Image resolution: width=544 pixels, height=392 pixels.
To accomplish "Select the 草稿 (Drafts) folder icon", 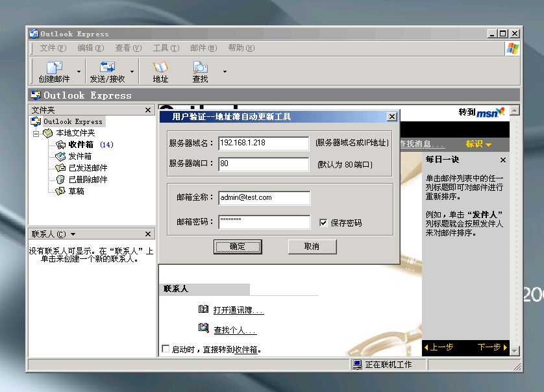I will coord(60,191).
